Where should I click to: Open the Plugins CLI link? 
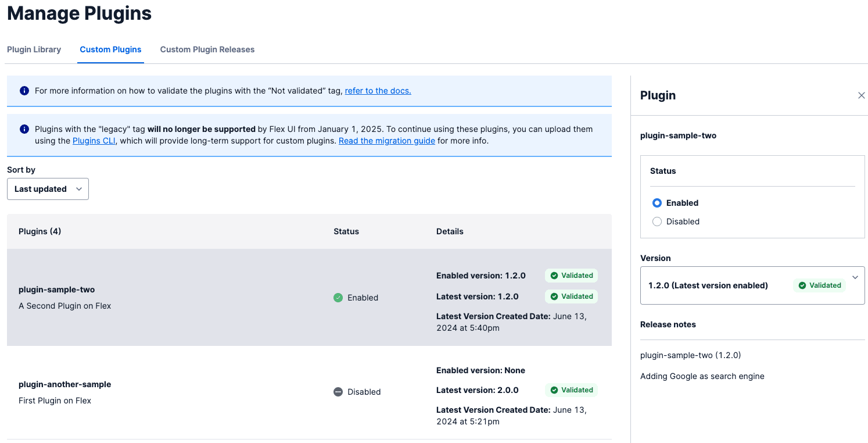tap(94, 141)
